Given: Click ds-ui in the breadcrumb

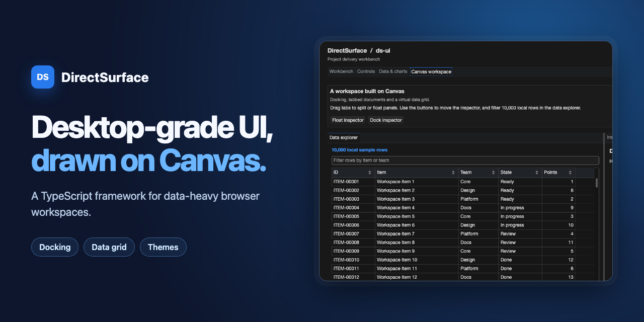Looking at the screenshot, I should click(383, 50).
